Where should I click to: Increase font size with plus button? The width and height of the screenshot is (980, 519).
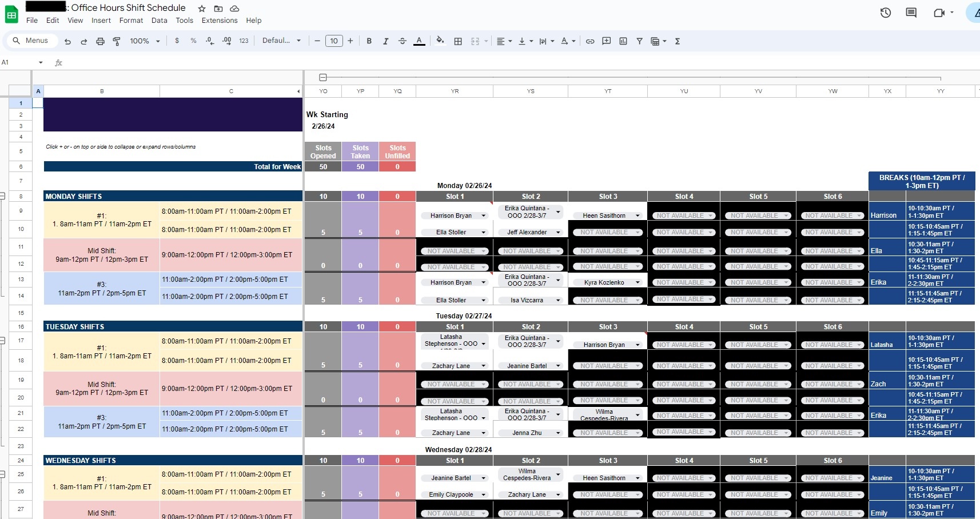350,41
